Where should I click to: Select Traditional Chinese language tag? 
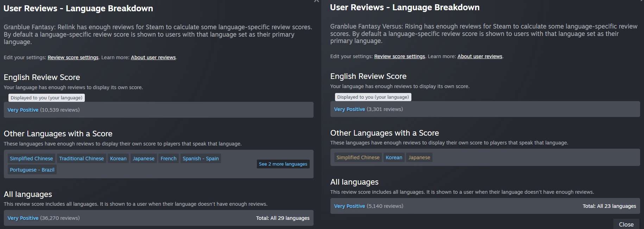(x=81, y=159)
